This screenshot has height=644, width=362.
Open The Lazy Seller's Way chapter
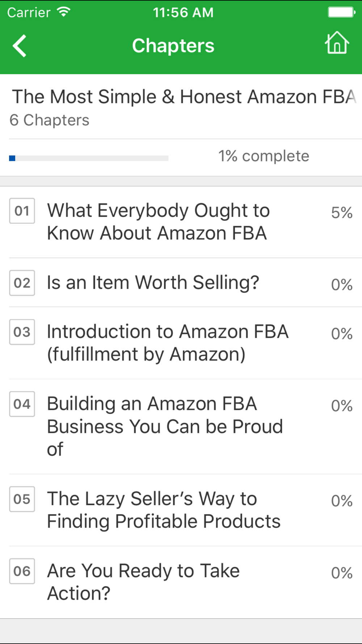pyautogui.click(x=181, y=510)
